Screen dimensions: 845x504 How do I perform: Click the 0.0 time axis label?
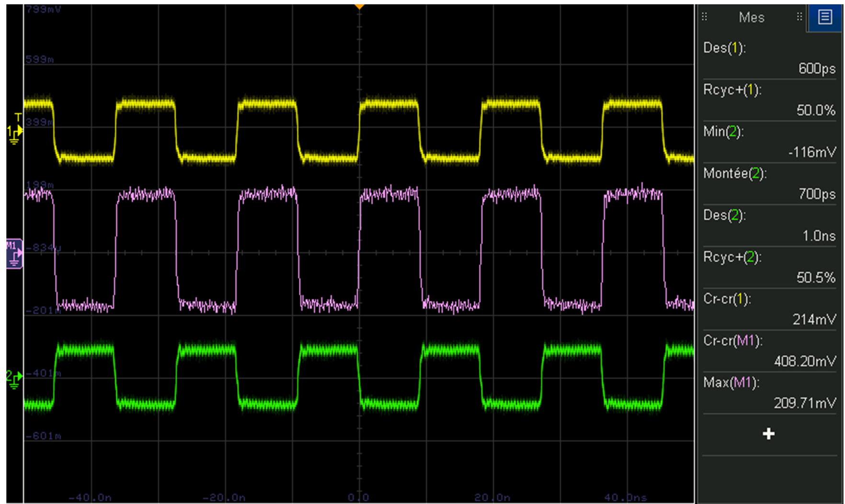(x=359, y=498)
